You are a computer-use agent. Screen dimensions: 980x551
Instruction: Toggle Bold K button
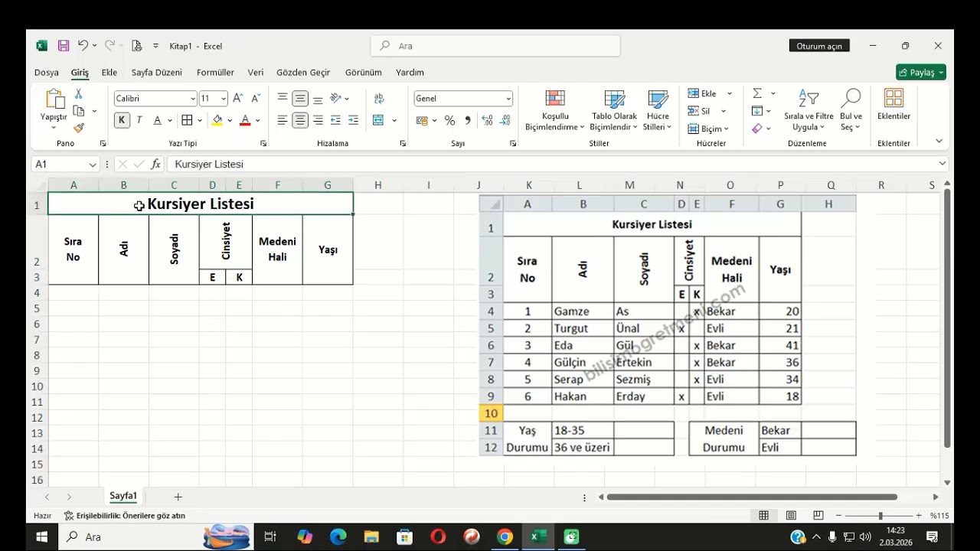(122, 120)
